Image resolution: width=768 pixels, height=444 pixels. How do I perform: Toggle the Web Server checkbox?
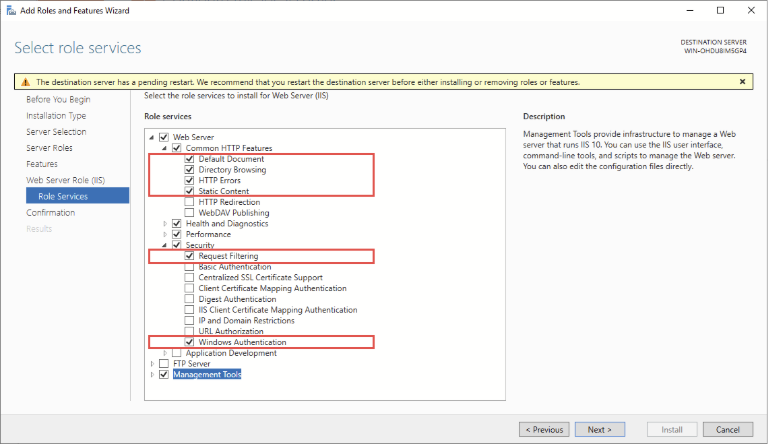[x=164, y=137]
